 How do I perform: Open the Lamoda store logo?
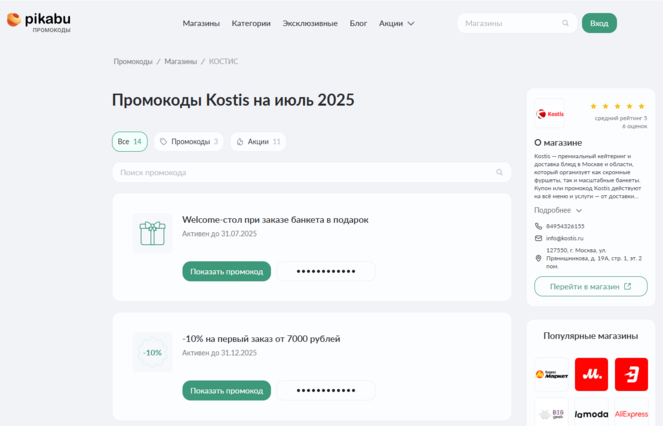(591, 413)
